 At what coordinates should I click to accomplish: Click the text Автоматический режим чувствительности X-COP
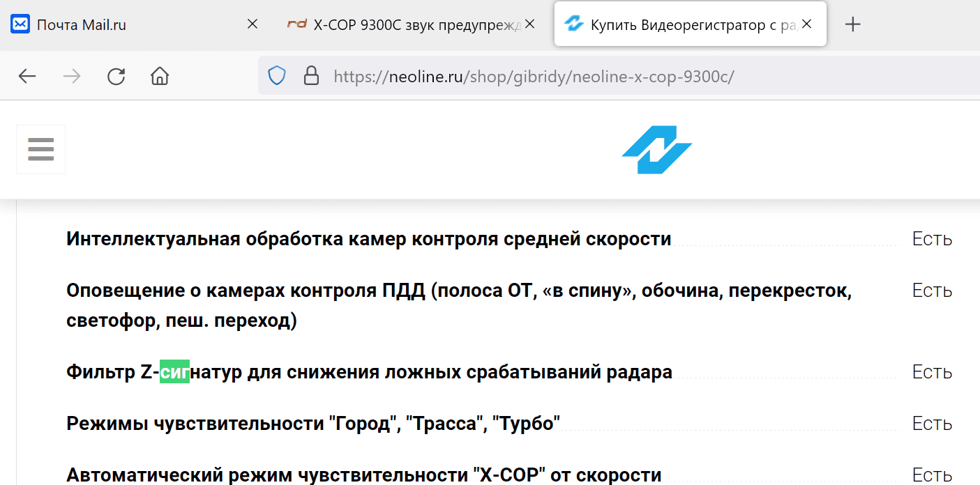[x=363, y=475]
